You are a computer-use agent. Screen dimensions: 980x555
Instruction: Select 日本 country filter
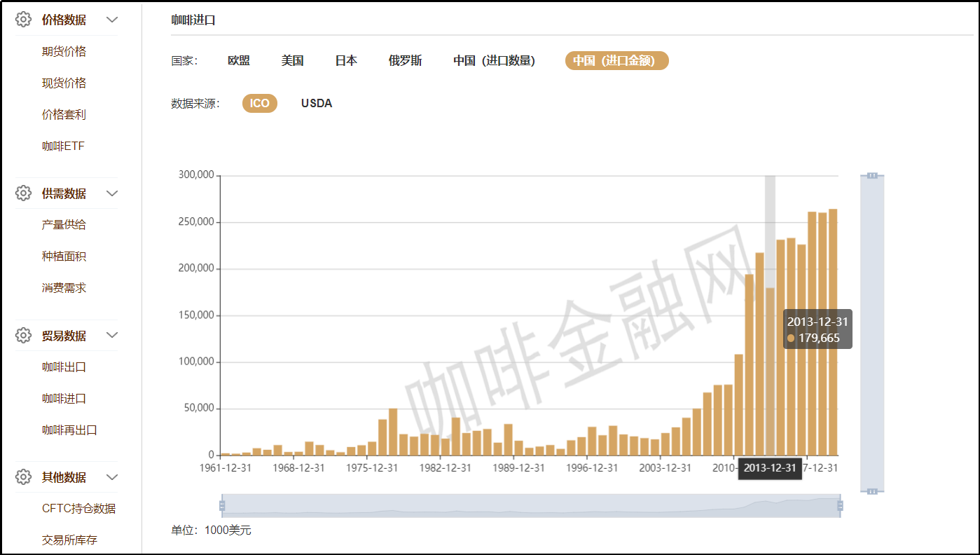tap(346, 61)
